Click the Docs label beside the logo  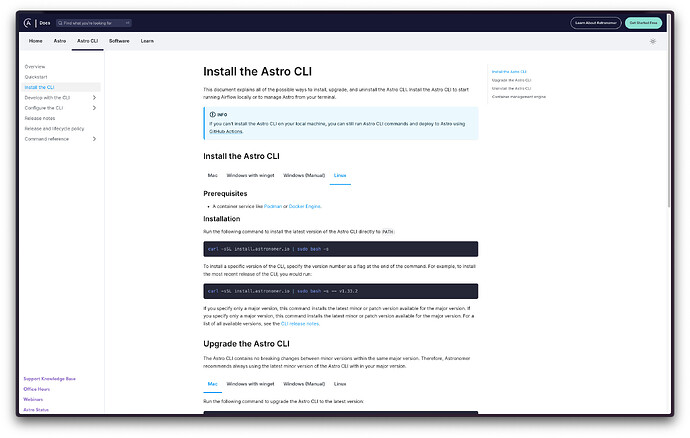(45, 23)
